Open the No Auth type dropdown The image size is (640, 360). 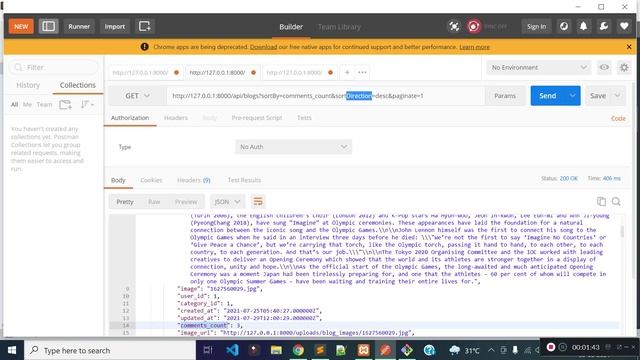pyautogui.click(x=293, y=147)
